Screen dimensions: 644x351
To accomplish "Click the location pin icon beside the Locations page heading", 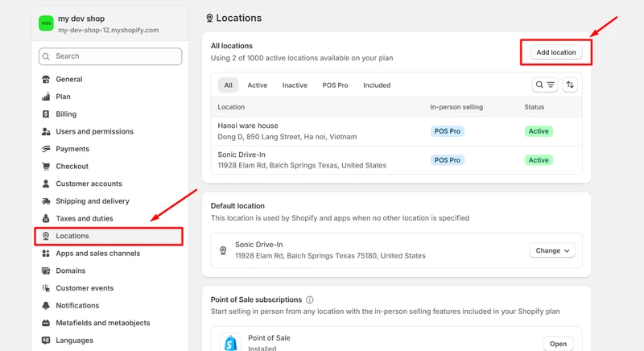I will click(x=209, y=18).
